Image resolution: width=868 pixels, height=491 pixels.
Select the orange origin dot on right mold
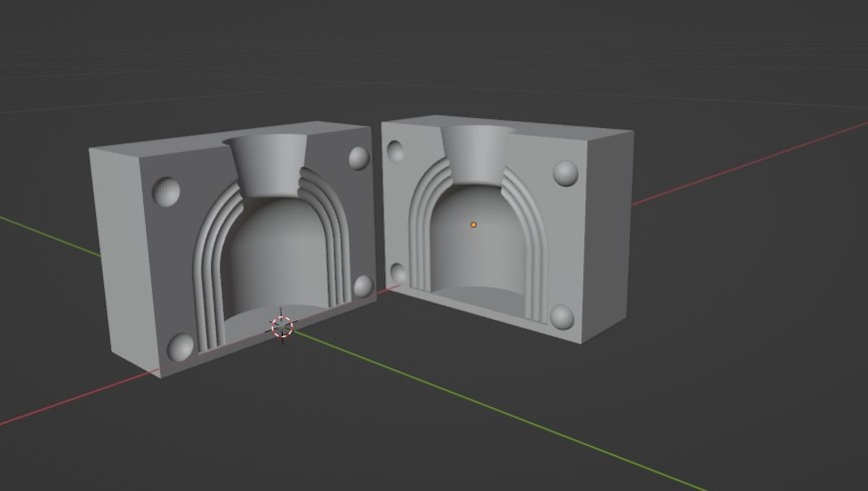(473, 225)
